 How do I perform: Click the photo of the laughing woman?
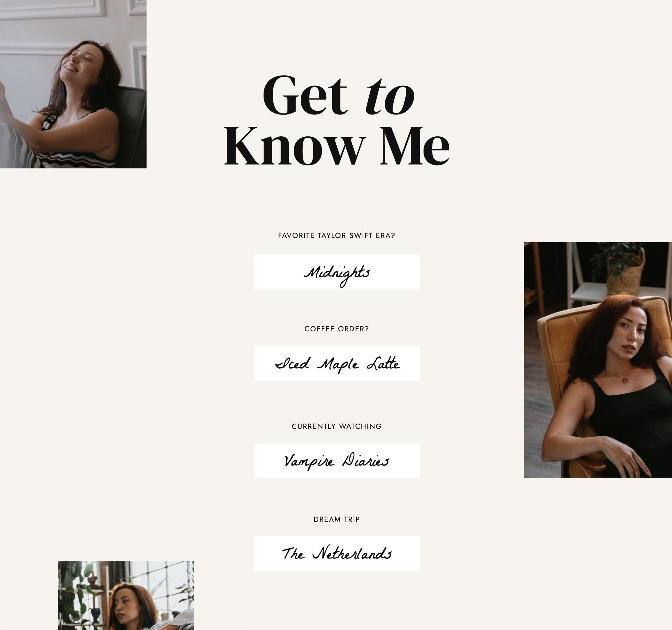[x=73, y=84]
